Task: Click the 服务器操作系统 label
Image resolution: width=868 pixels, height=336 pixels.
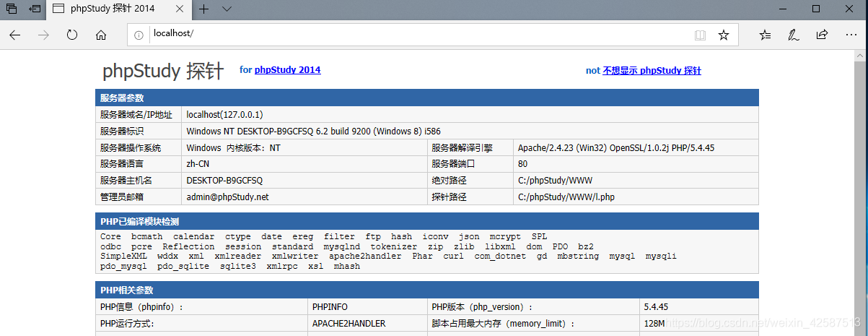Action: (x=131, y=147)
